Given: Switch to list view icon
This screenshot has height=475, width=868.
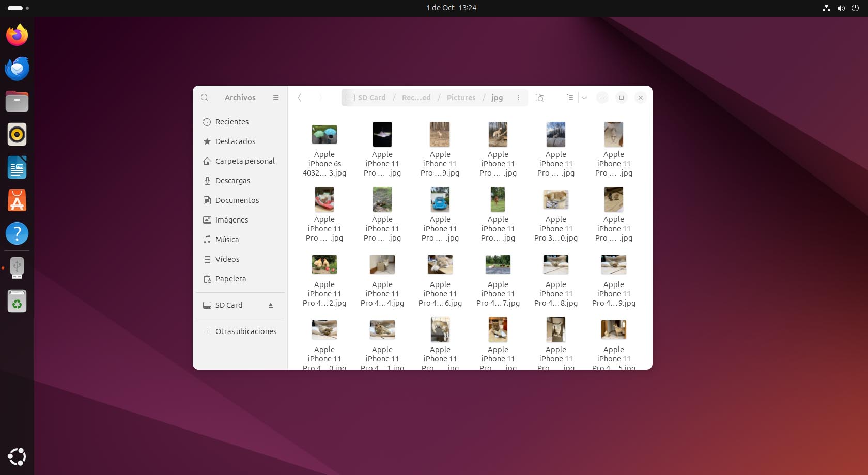Looking at the screenshot, I should [569, 98].
